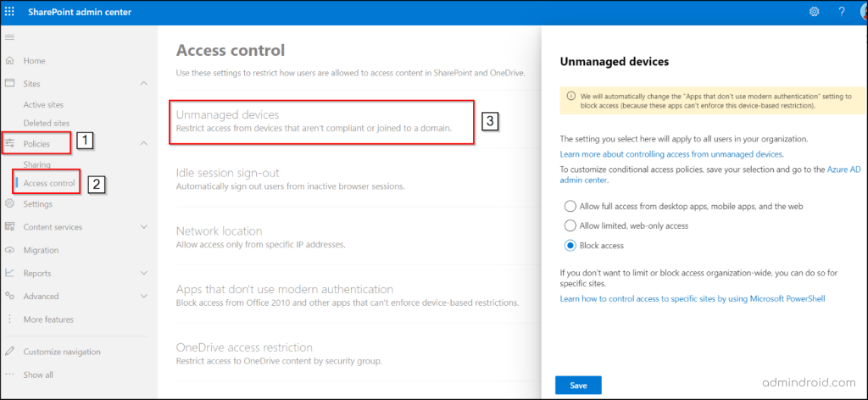Click the info icon in yellow banner
Viewport: 868px width, 400px height.
pos(570,96)
